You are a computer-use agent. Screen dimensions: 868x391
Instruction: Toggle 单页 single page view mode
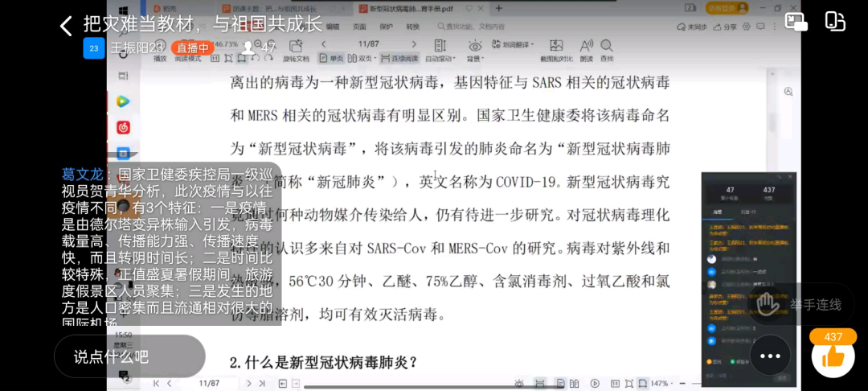(331, 58)
